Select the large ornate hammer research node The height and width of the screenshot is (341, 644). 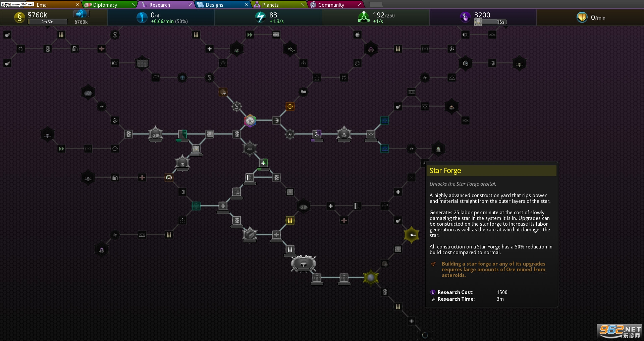pos(303,263)
